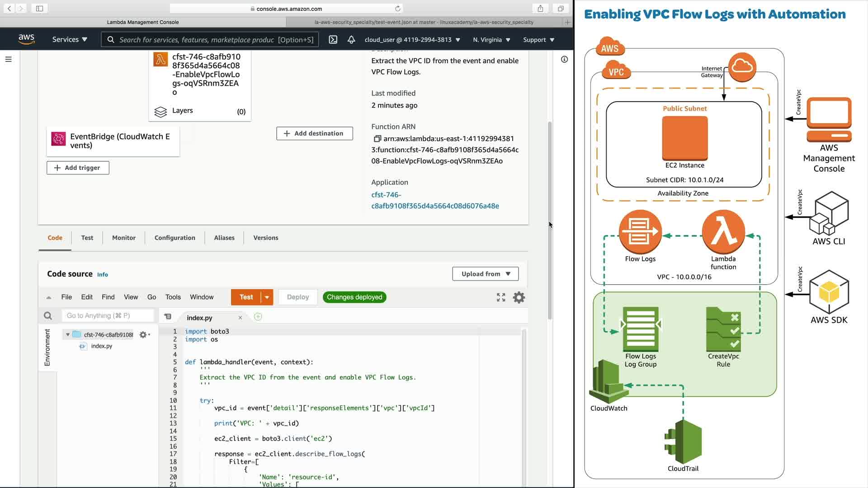The height and width of the screenshot is (488, 868).
Task: Click the notifications bell icon
Action: [351, 40]
